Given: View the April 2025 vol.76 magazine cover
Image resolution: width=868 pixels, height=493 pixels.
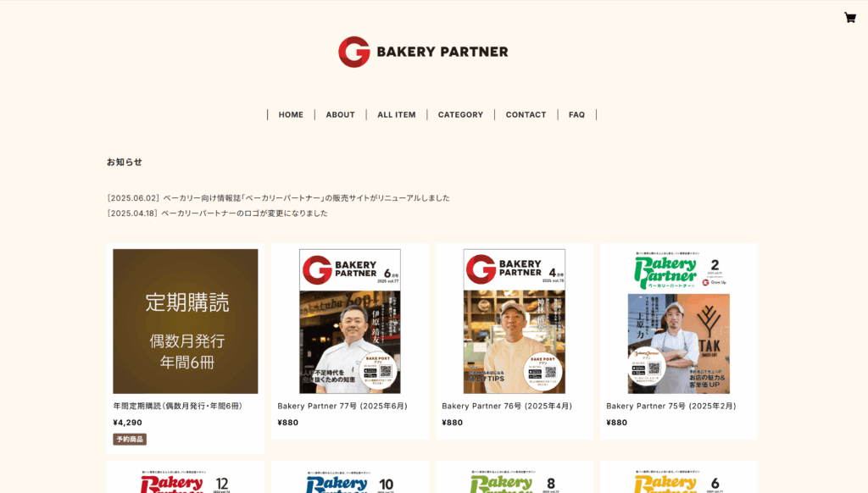Looking at the screenshot, I should (515, 321).
